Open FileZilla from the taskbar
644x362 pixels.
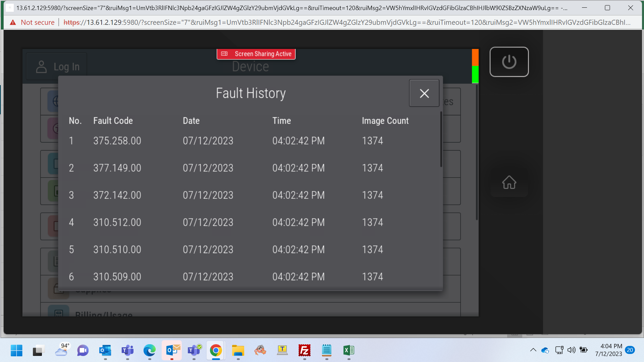[305, 351]
